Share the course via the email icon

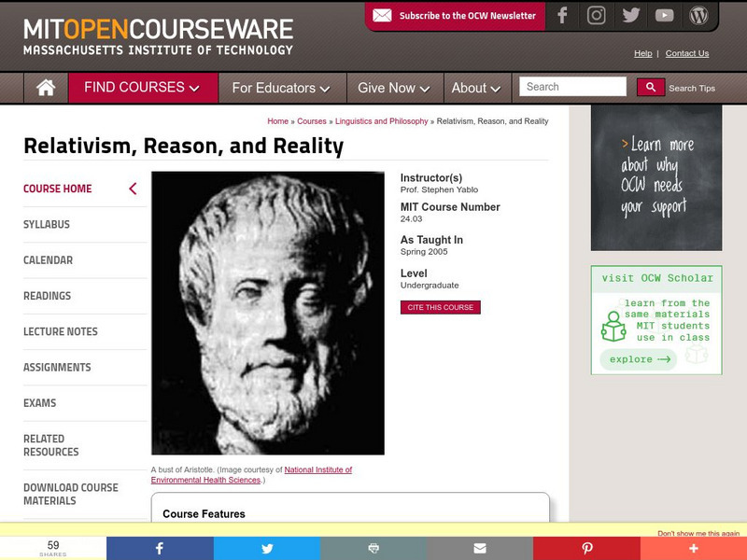tap(480, 548)
